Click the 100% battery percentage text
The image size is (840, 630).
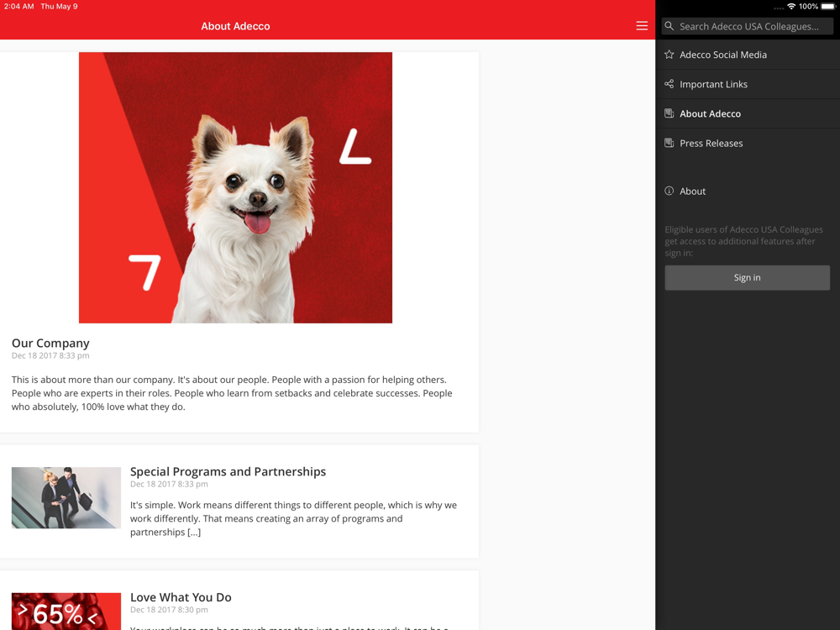808,7
